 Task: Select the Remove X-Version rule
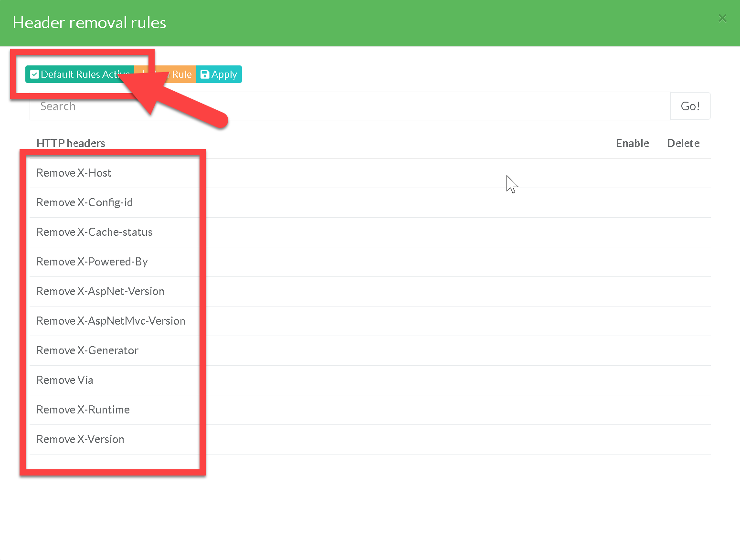point(80,439)
